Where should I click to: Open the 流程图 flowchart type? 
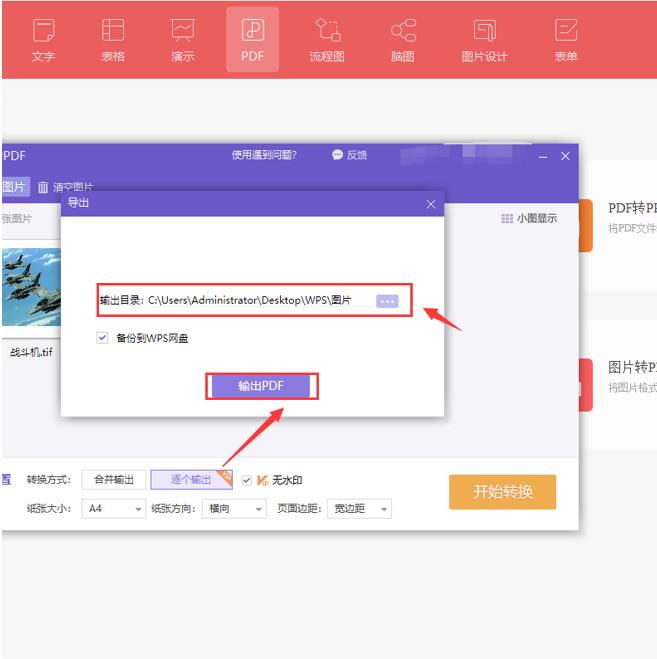point(327,40)
